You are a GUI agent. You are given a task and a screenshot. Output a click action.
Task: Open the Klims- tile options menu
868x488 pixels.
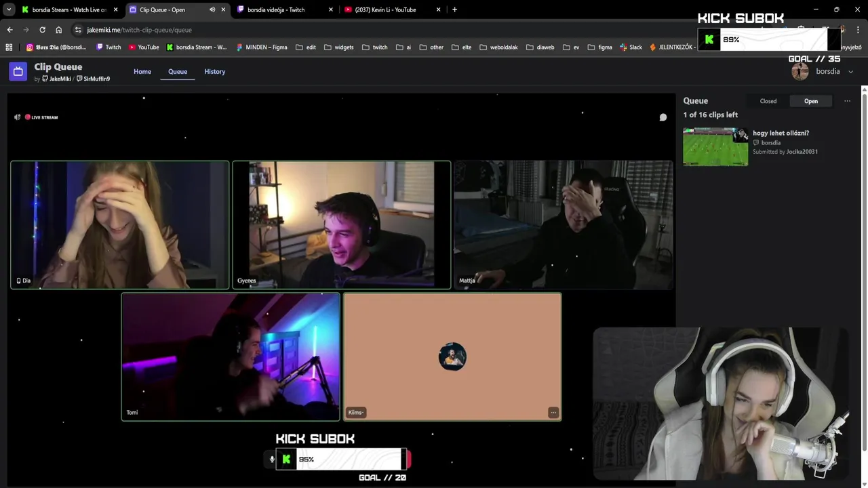[553, 412]
